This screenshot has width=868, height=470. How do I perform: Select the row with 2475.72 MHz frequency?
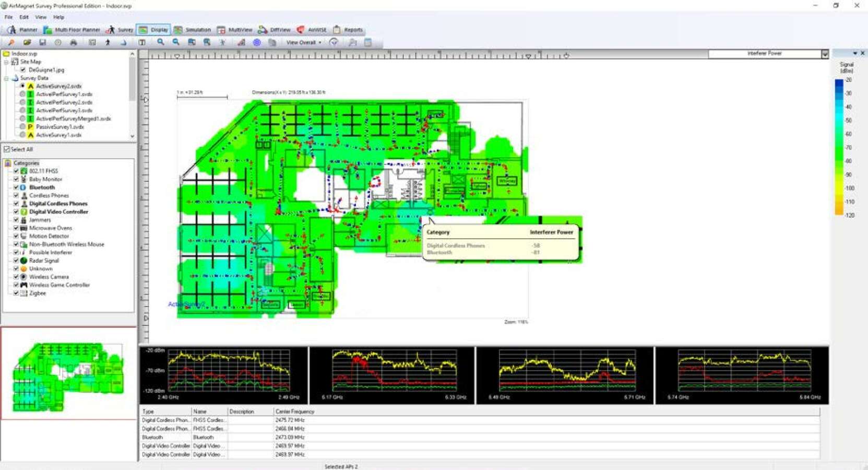pyautogui.click(x=480, y=420)
